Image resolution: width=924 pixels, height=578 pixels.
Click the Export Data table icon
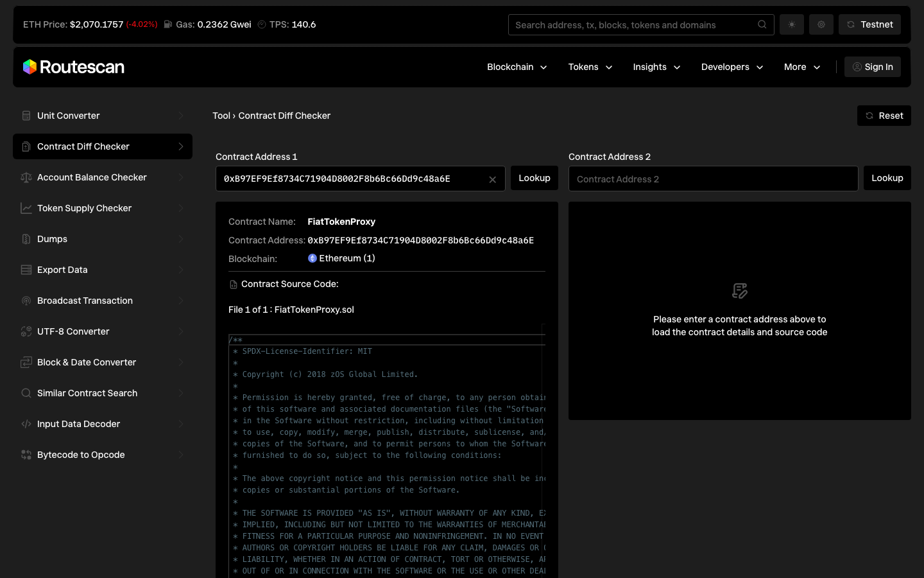26,270
